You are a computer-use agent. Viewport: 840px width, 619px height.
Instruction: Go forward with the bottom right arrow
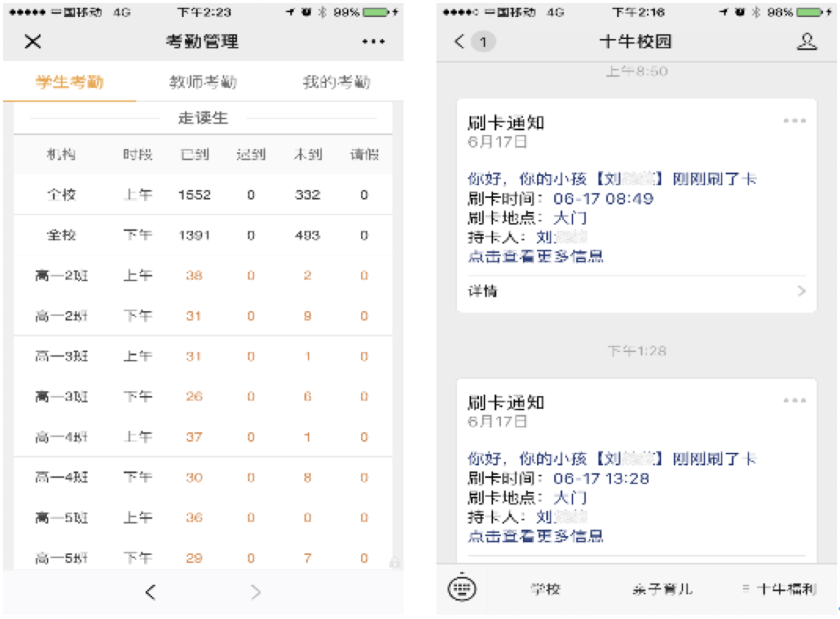[x=255, y=592]
